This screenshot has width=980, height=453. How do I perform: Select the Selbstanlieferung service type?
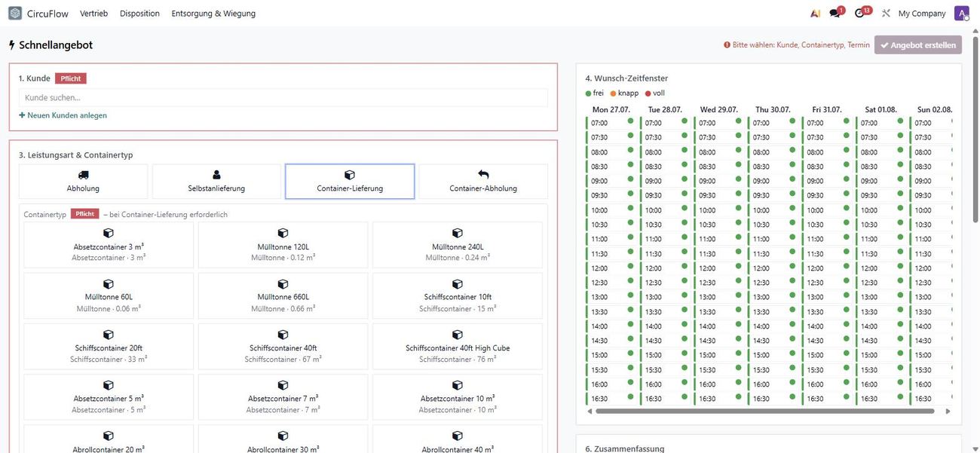[x=216, y=182]
